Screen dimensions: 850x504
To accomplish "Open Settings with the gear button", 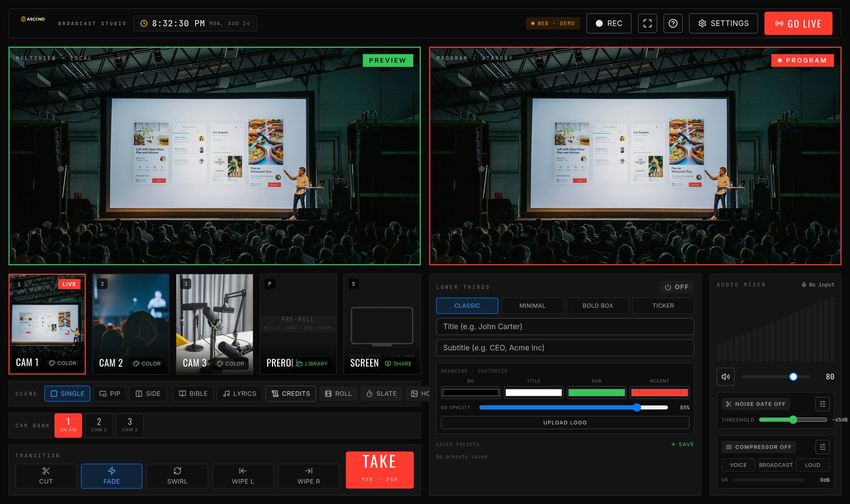I will (x=723, y=23).
